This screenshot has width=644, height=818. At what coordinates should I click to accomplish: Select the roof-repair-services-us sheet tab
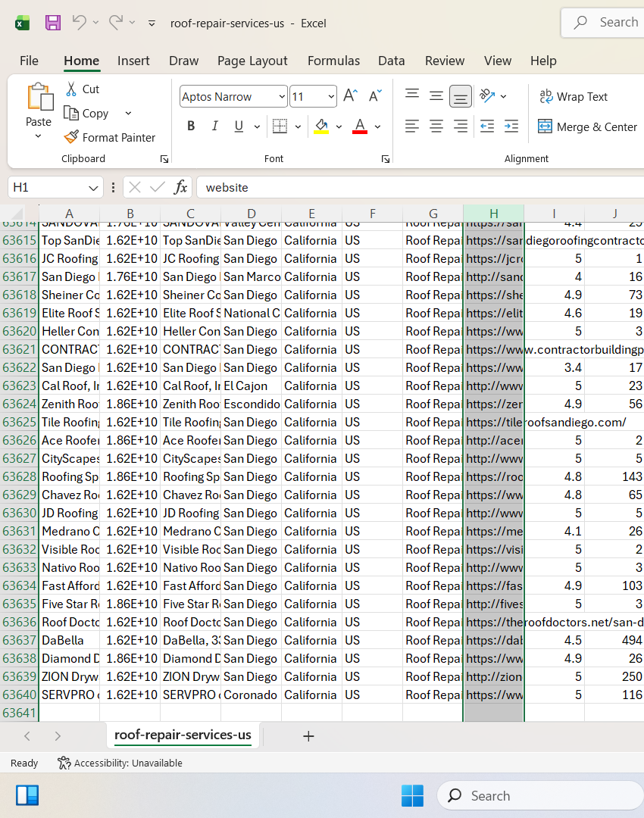click(x=183, y=735)
